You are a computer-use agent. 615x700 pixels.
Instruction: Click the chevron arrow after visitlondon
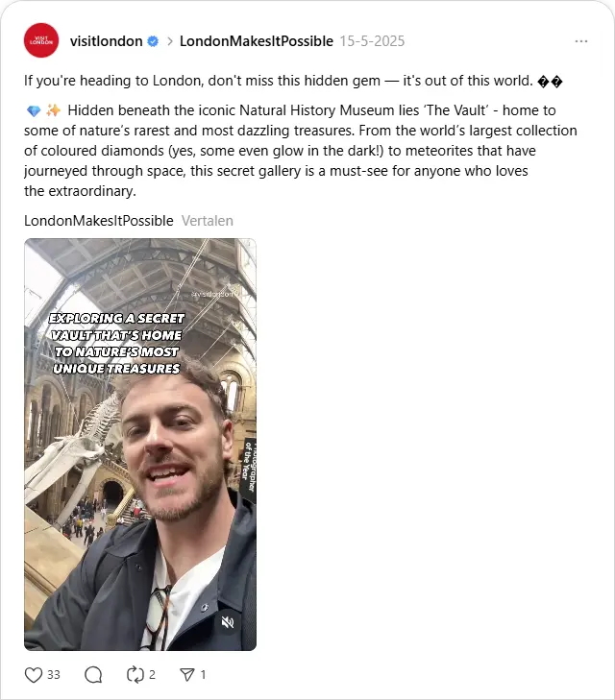click(x=170, y=41)
